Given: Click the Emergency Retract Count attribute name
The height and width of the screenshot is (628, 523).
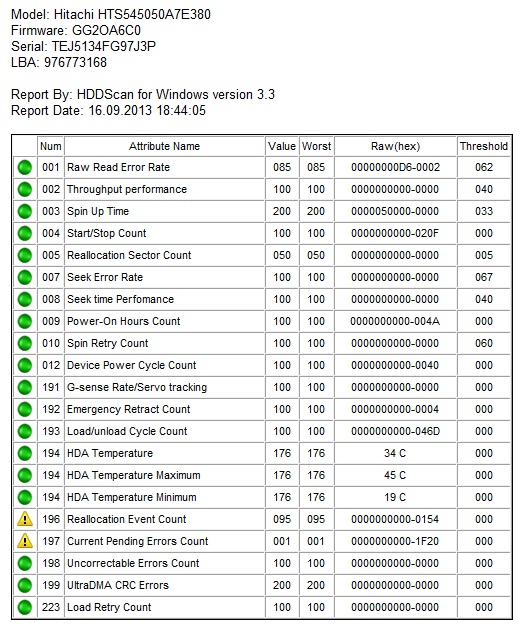Looking at the screenshot, I should 129,409.
